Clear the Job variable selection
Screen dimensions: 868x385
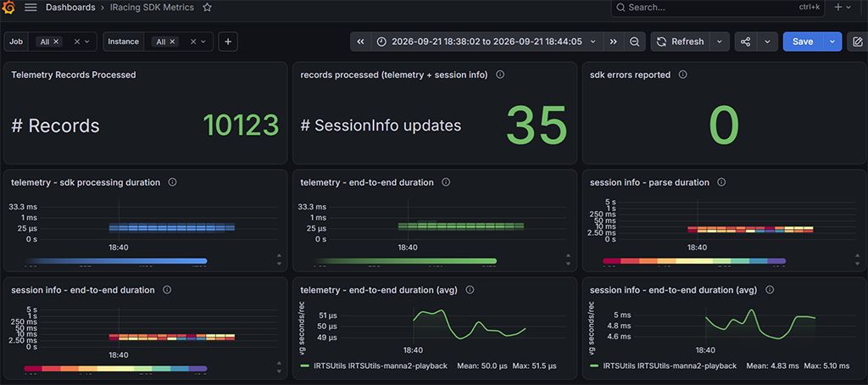click(77, 42)
